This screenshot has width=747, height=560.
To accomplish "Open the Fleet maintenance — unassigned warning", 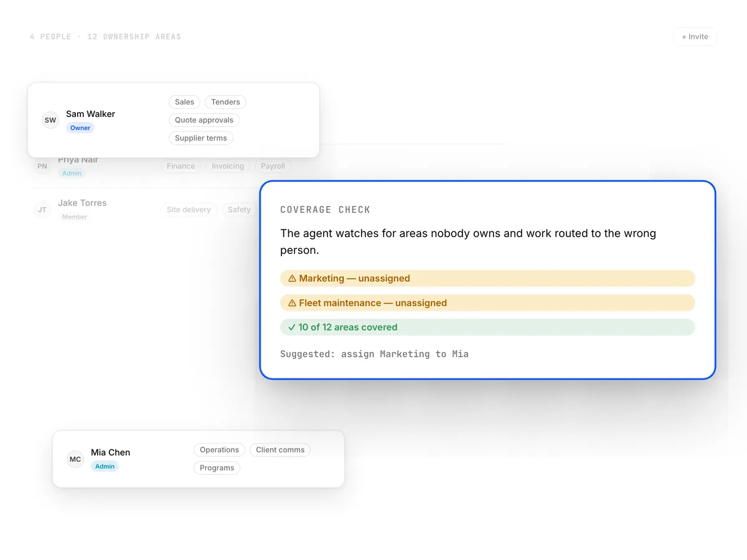I will 487,303.
